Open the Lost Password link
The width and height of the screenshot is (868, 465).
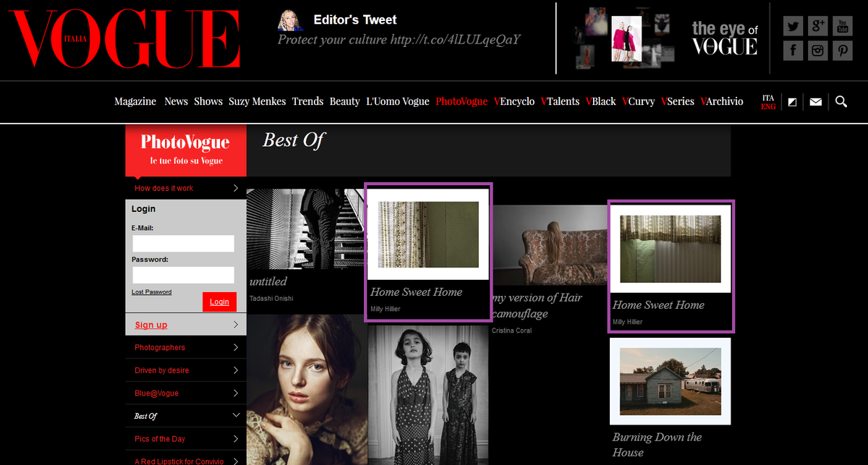[151, 291]
